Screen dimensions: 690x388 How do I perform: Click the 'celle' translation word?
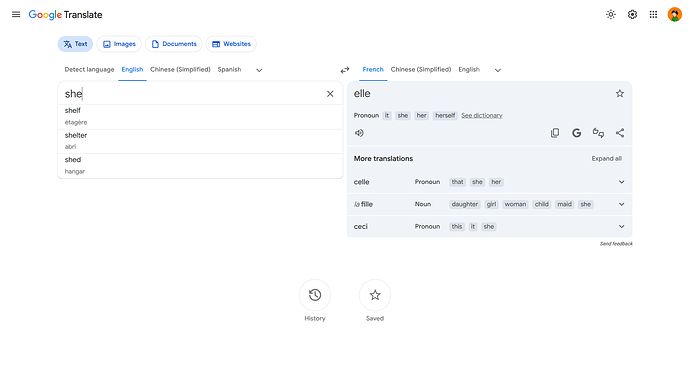[361, 182]
